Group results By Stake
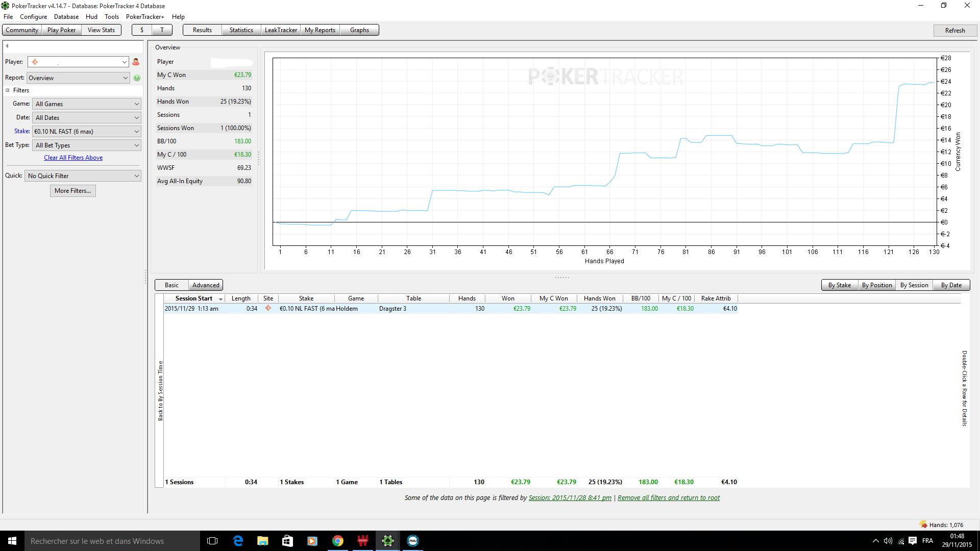The width and height of the screenshot is (980, 551). point(840,285)
